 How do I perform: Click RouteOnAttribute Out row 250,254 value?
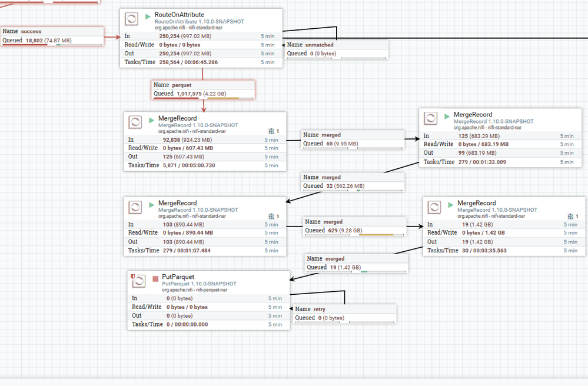[x=185, y=54]
